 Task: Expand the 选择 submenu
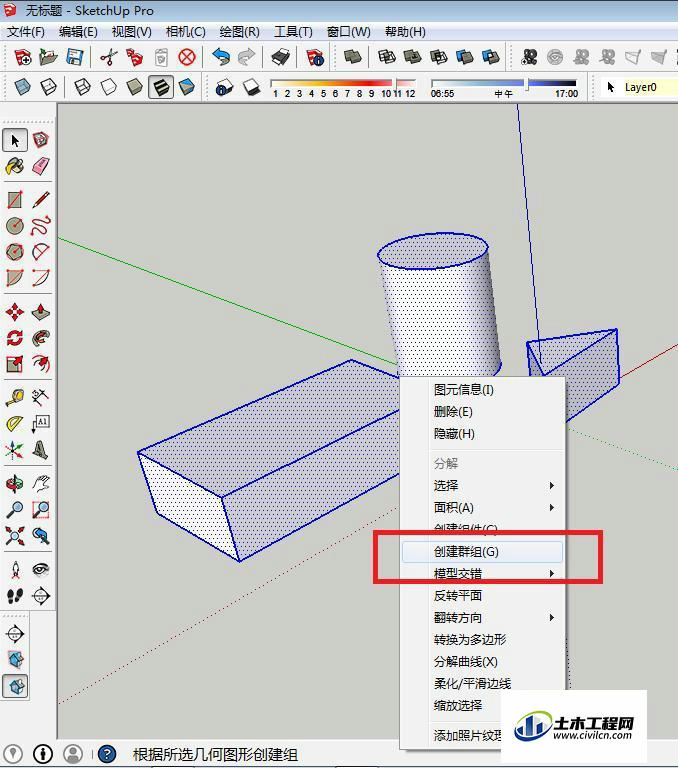click(483, 485)
